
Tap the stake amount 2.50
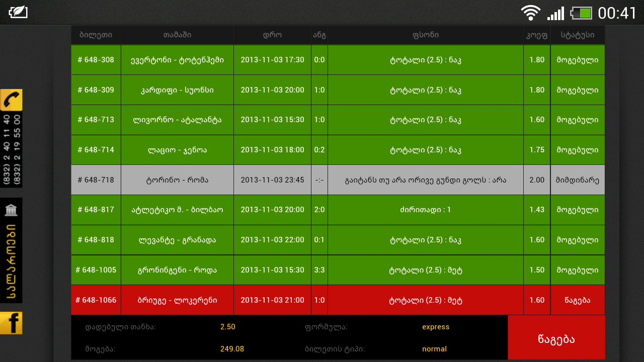click(228, 327)
